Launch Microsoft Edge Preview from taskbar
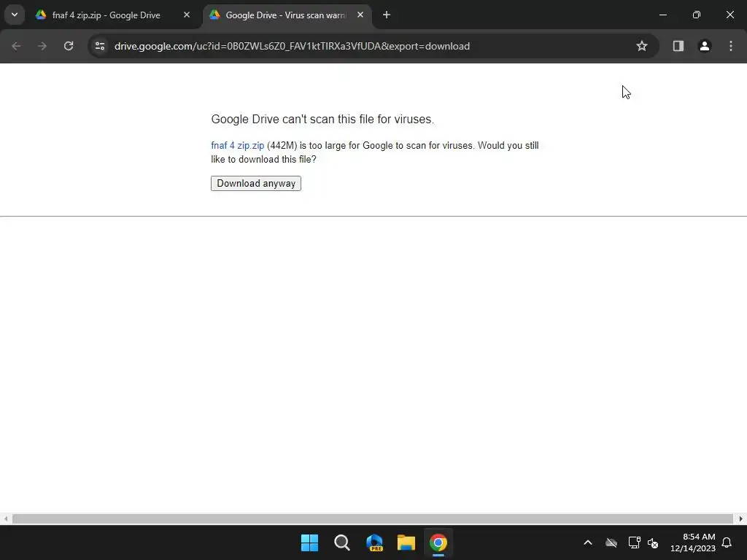Image resolution: width=747 pixels, height=560 pixels. [374, 542]
